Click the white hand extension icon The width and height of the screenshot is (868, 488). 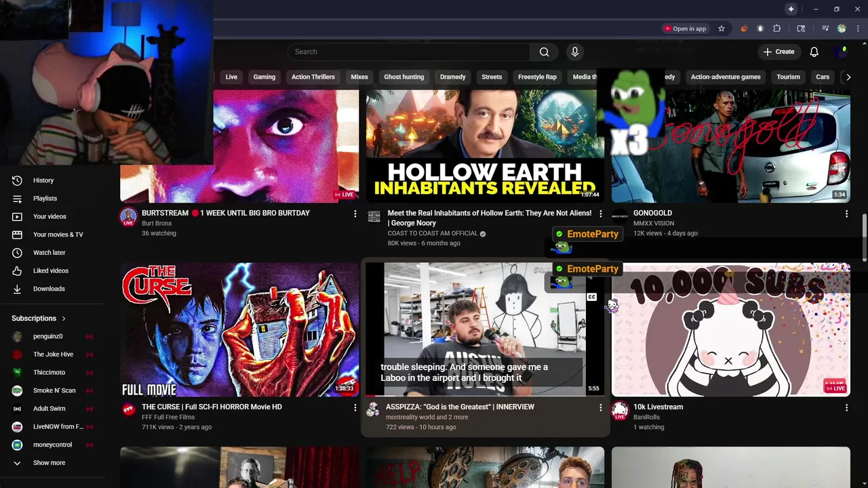point(760,28)
